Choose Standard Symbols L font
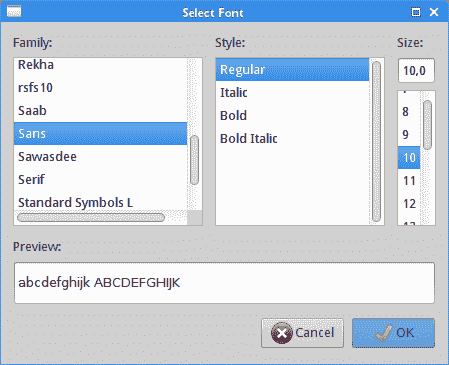The width and height of the screenshot is (449, 365). click(100, 202)
